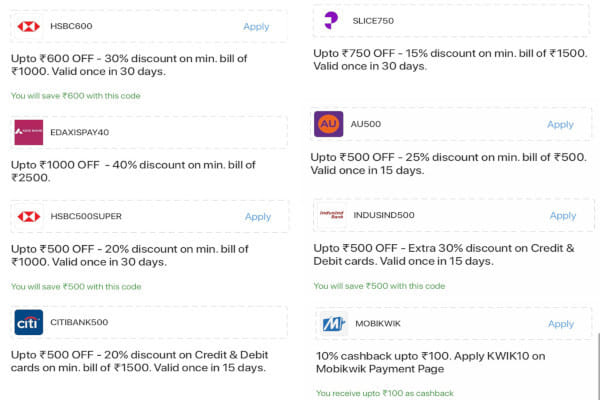The height and width of the screenshot is (400, 600).
Task: Click the AU bank logo for AU500
Action: [x=329, y=124]
